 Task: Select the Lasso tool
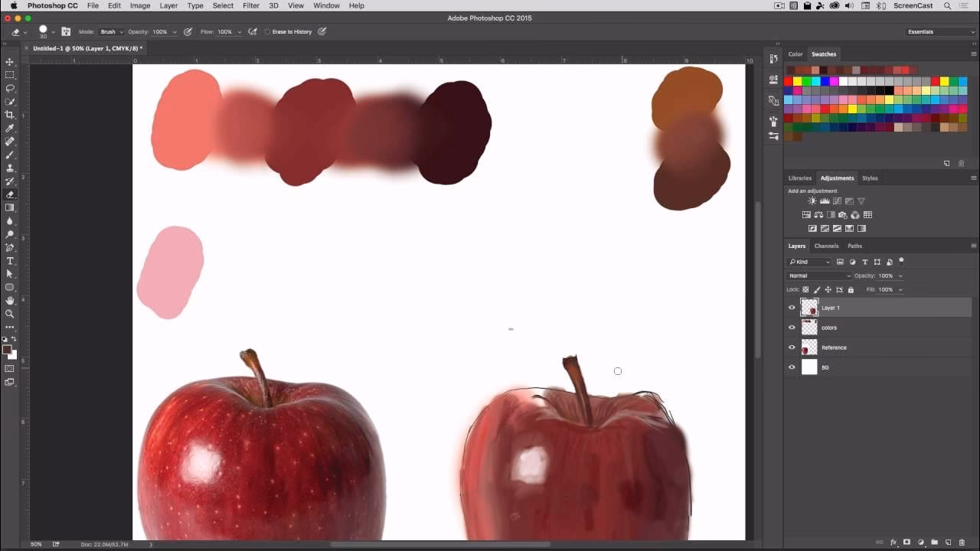10,90
